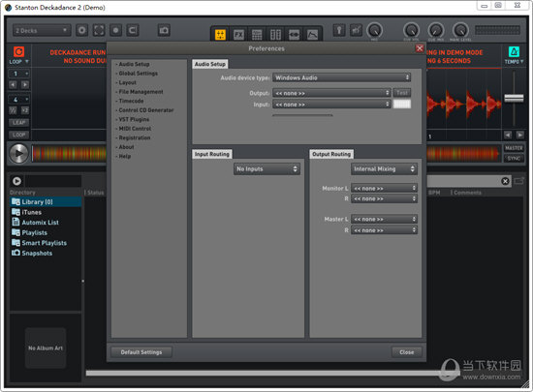This screenshot has width=533, height=392.
Task: Select Global Settings in preferences list
Action: click(138, 74)
